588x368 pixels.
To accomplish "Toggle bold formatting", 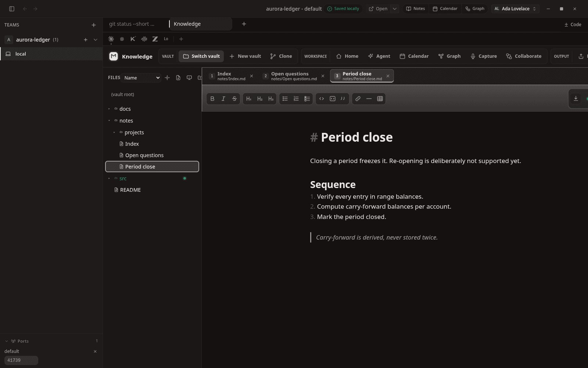I will tap(212, 99).
